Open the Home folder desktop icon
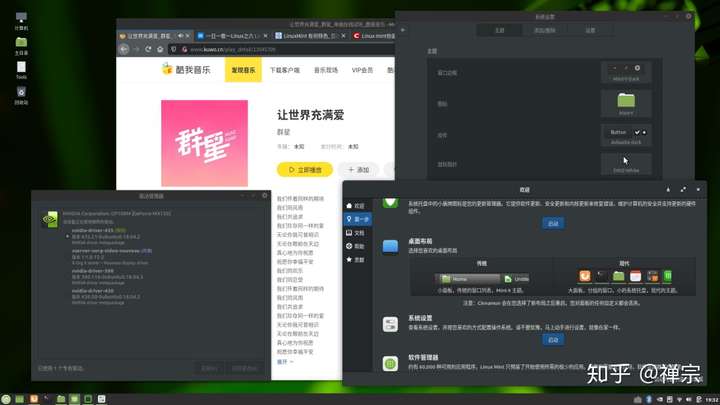720x405 pixels. tap(21, 45)
